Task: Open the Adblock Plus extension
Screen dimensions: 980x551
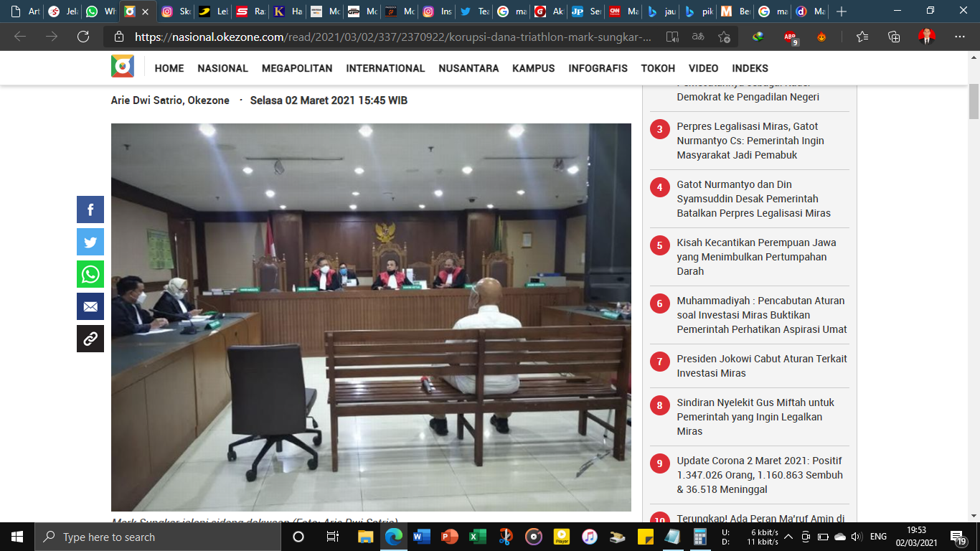Action: pos(790,37)
